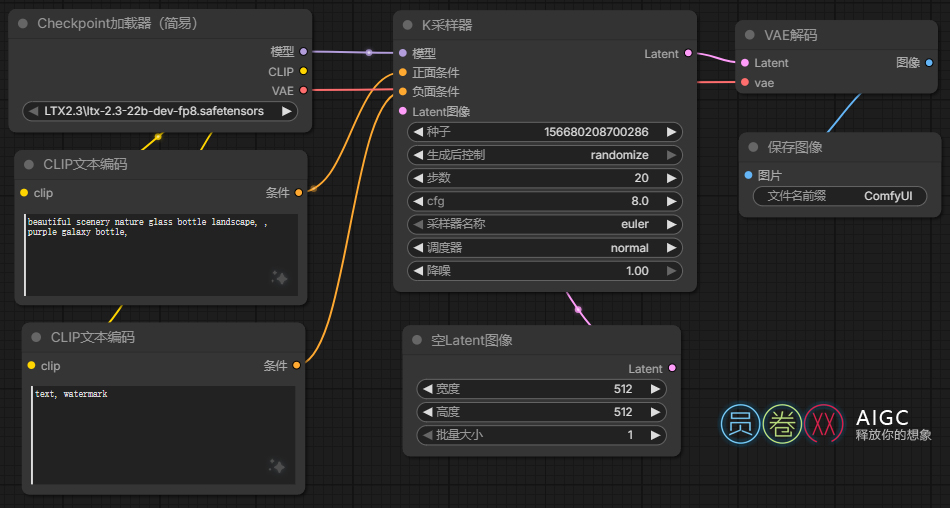Click the VAE output port on Checkpoint loader
This screenshot has width=950, height=508.
[x=304, y=90]
